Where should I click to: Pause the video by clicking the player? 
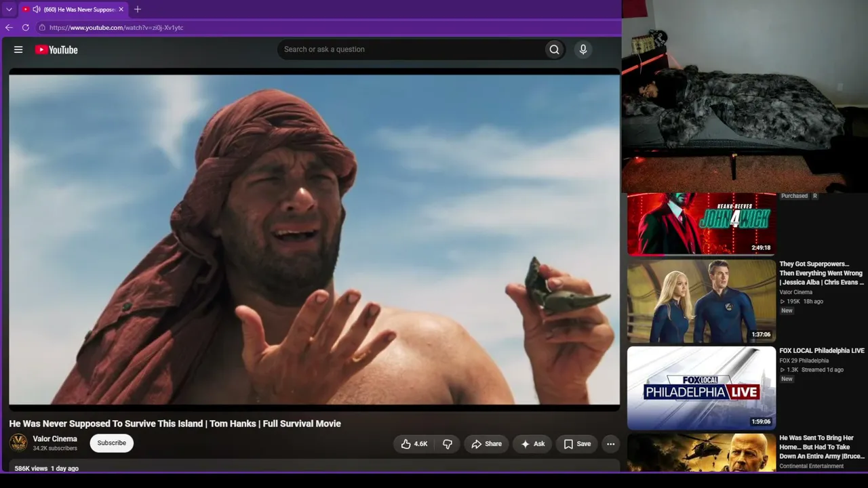pos(314,239)
